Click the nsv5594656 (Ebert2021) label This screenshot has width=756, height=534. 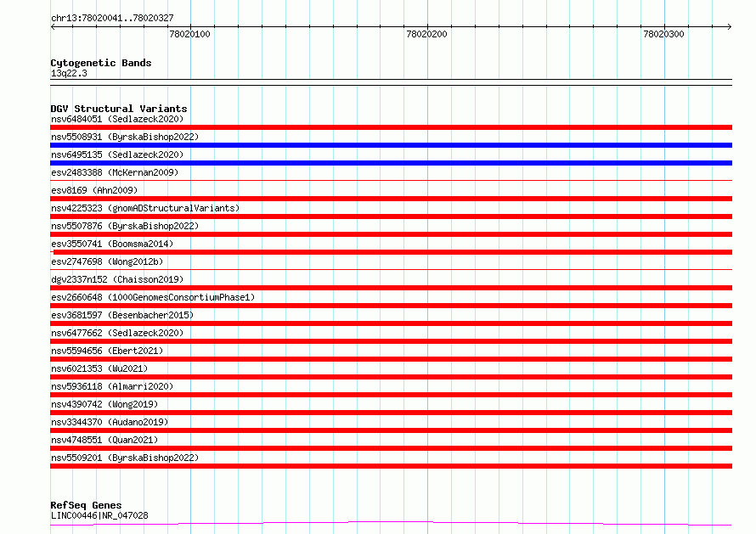pyautogui.click(x=107, y=351)
